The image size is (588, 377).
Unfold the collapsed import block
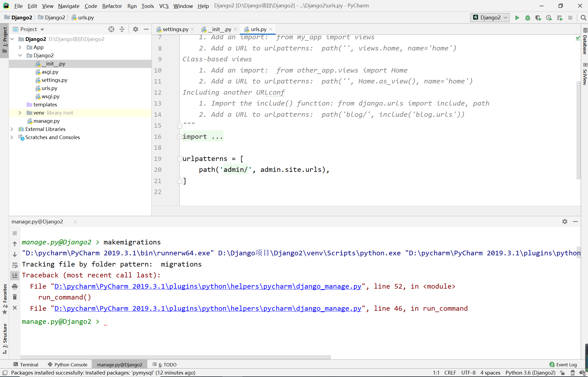[x=180, y=137]
